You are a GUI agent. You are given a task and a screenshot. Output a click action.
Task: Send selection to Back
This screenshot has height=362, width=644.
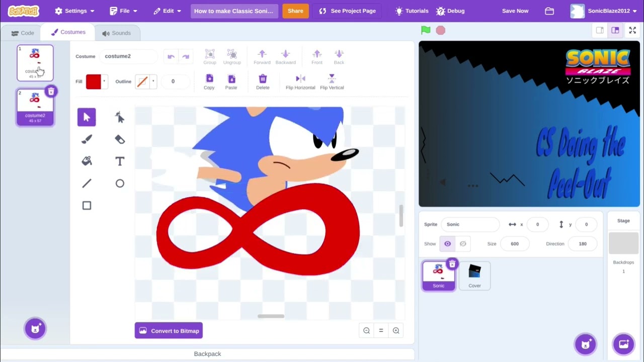339,53
